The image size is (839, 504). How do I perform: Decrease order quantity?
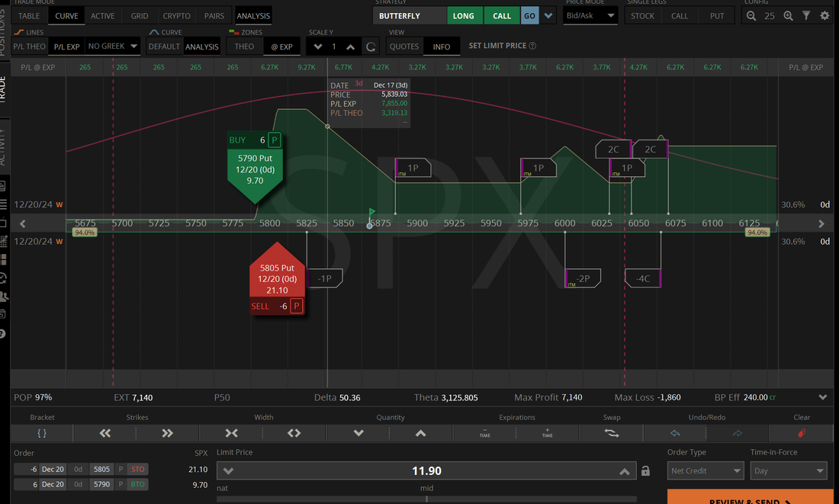(x=358, y=433)
